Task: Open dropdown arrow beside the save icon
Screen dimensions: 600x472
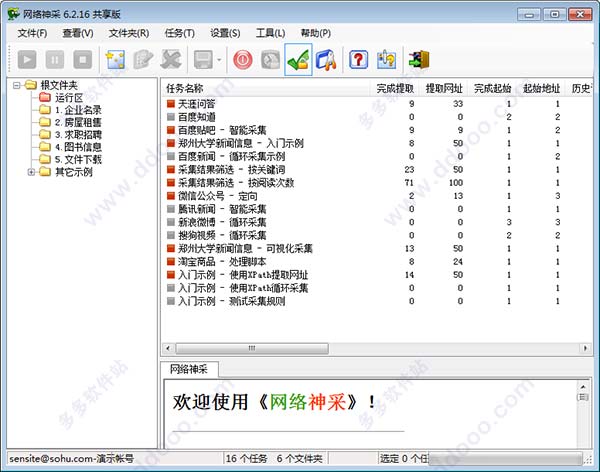Action: pyautogui.click(x=219, y=60)
